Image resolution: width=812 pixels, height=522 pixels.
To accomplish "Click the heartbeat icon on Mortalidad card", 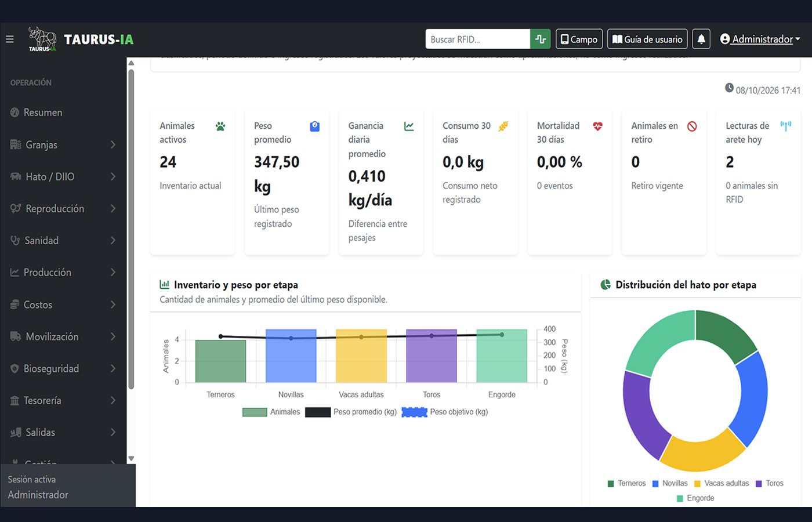I will tap(597, 126).
